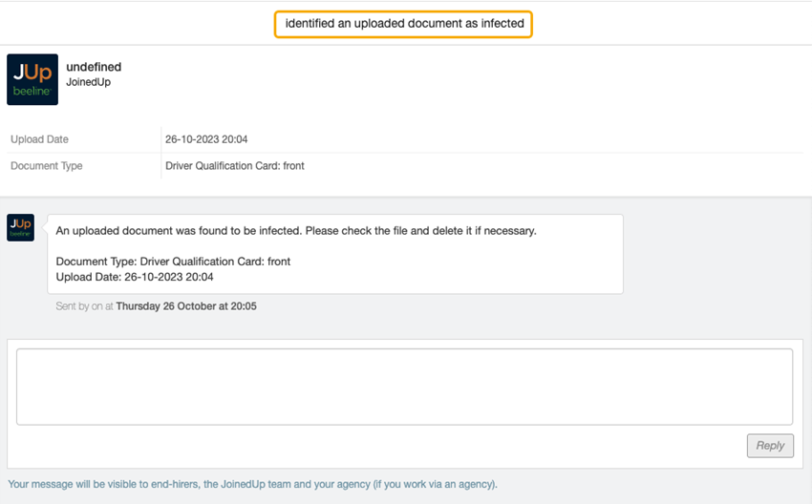Screen dimensions: 812x504
Task: Click the footer message visibility notice
Action: 252,484
